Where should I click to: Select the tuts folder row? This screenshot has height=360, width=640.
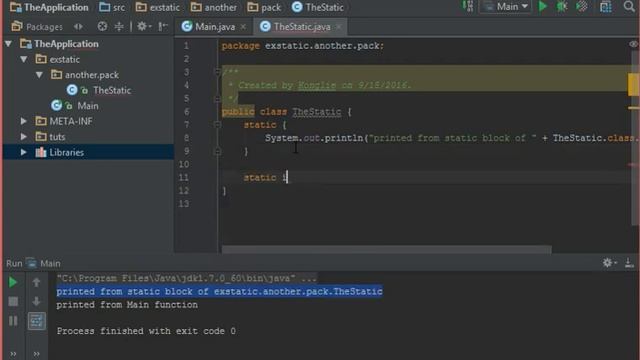88,137
